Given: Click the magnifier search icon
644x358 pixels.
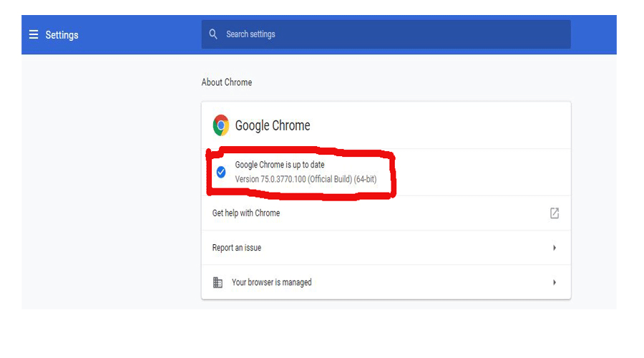Looking at the screenshot, I should [x=213, y=34].
